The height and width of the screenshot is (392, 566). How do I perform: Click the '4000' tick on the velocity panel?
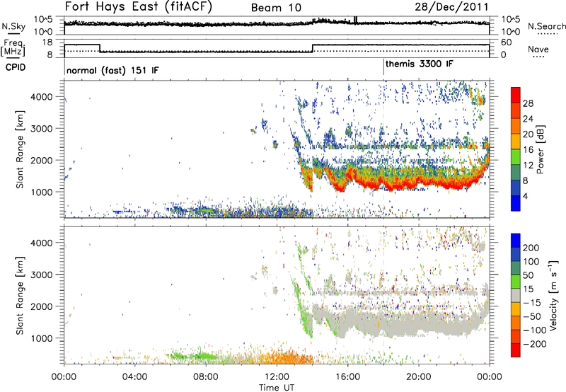pos(41,243)
